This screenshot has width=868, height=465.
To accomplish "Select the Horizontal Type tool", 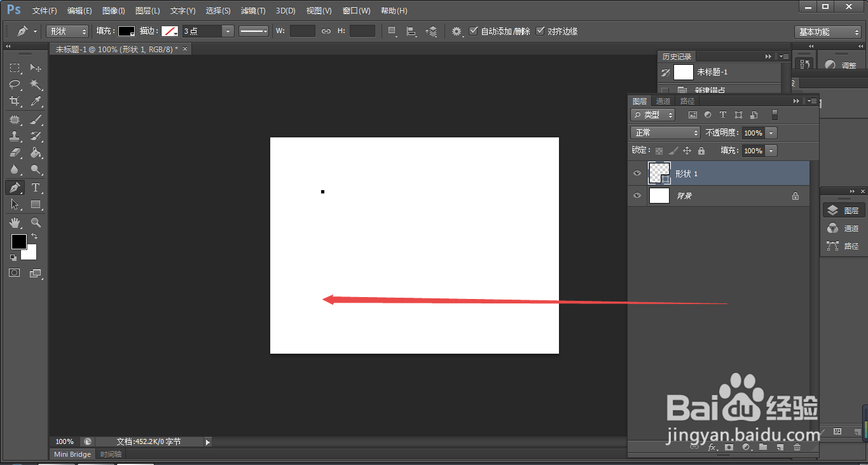I will point(36,188).
